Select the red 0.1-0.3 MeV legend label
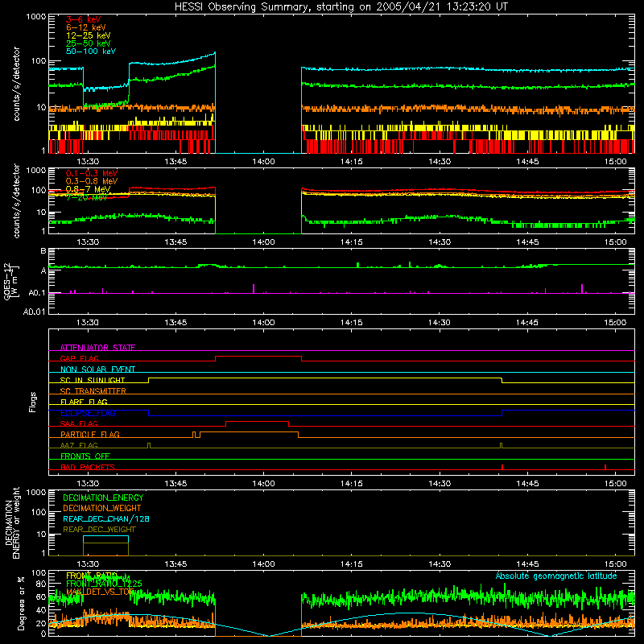Screen dimensions: 644x644 [x=92, y=173]
